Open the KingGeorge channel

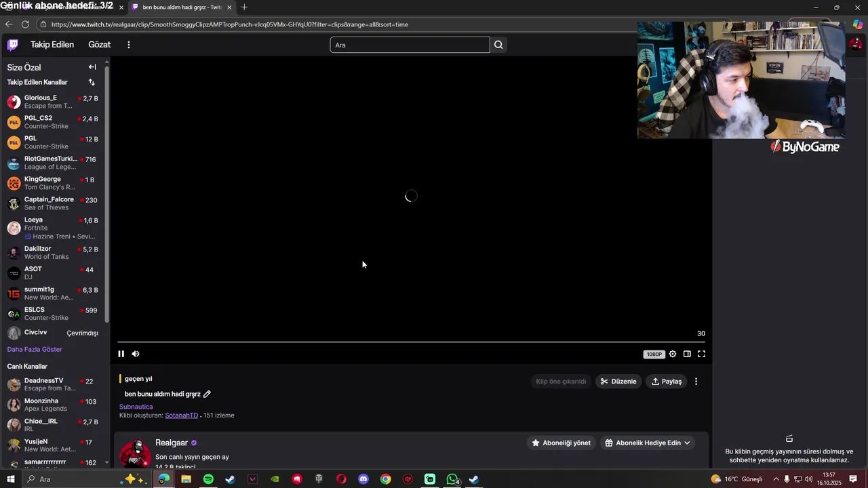tap(53, 183)
